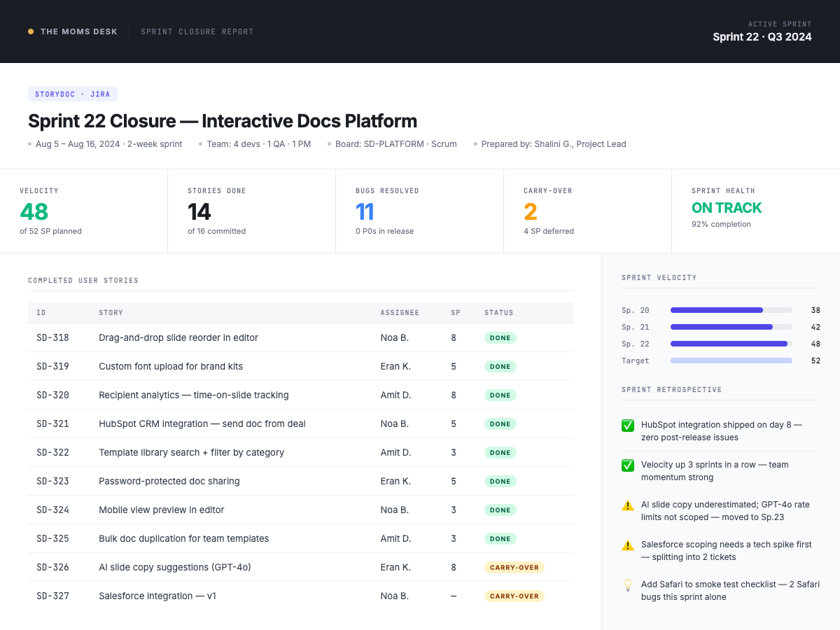Click the green check icon beside Velocity up 3 sprints
Viewport: 840px width, 630px height.
628,465
